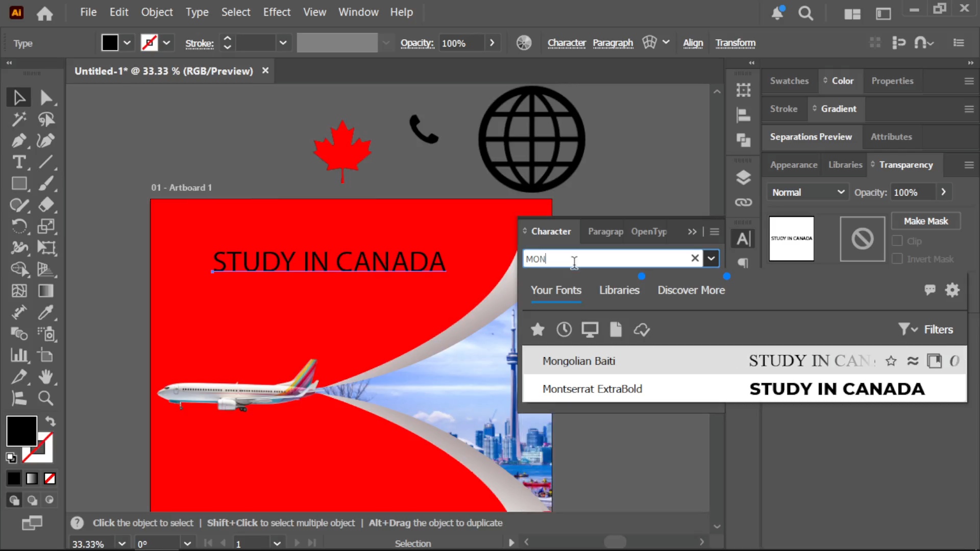Expand opacity slider arrow in control bar
The width and height of the screenshot is (980, 551).
coord(492,43)
